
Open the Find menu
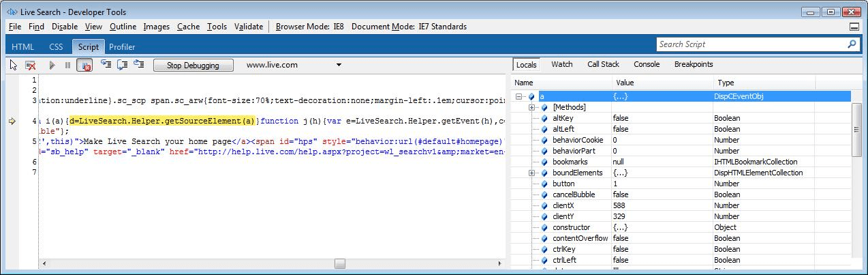[36, 27]
